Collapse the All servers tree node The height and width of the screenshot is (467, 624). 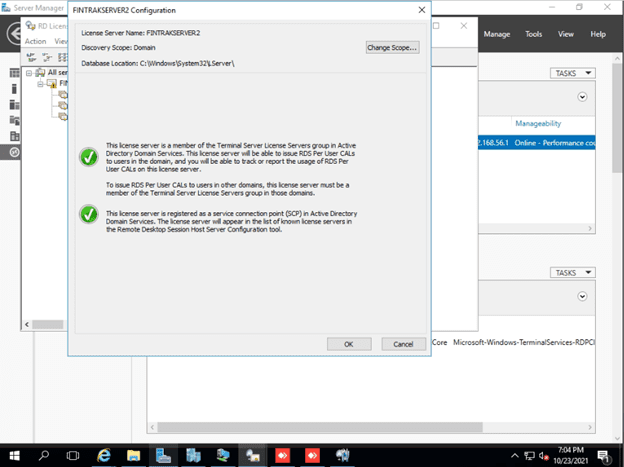click(x=29, y=73)
